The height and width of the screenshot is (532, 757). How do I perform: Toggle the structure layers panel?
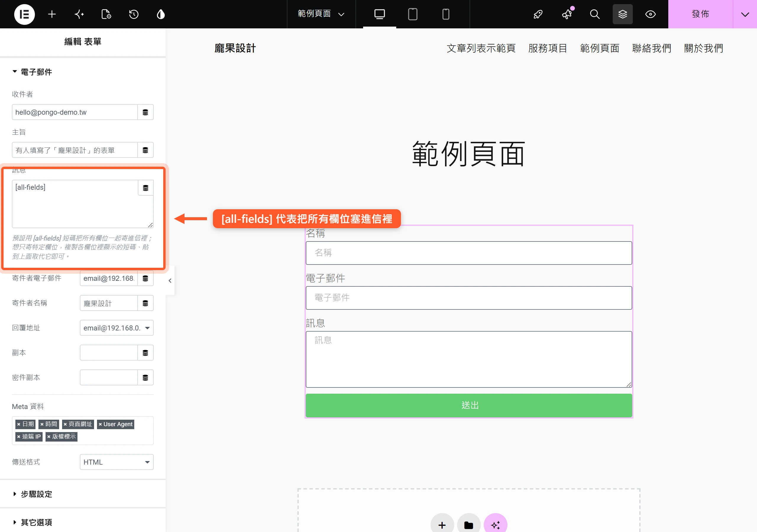622,14
